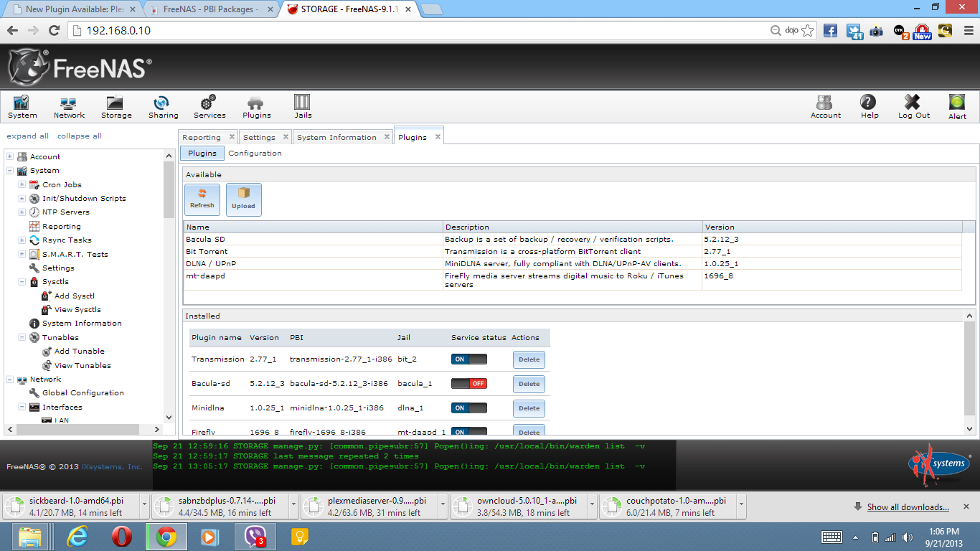This screenshot has height=551, width=980.
Task: Click the browser reload icon
Action: pos(54,30)
